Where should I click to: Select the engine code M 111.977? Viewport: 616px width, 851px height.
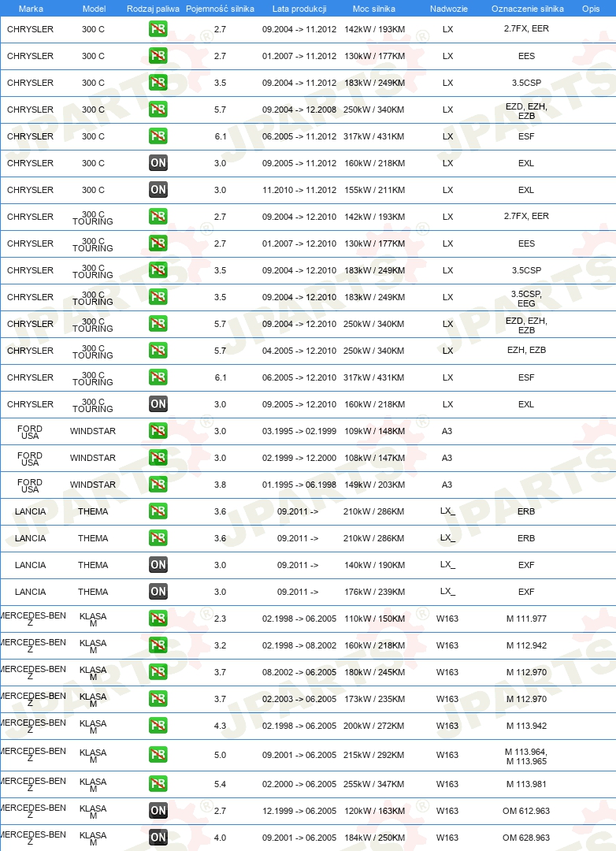pyautogui.click(x=526, y=619)
